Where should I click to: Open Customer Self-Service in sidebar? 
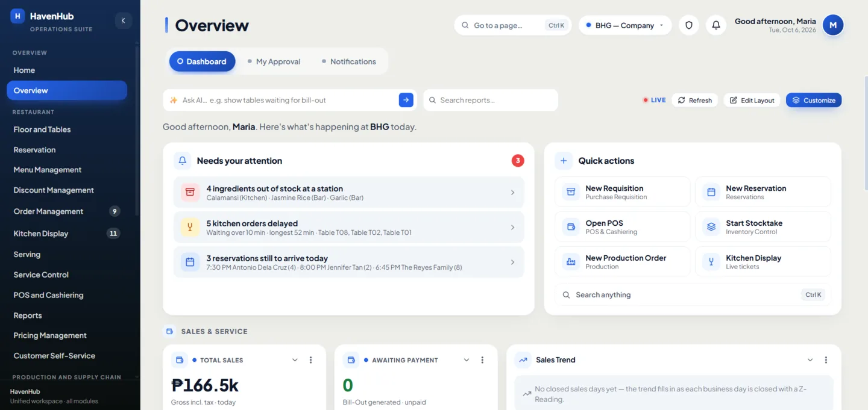pyautogui.click(x=67, y=356)
